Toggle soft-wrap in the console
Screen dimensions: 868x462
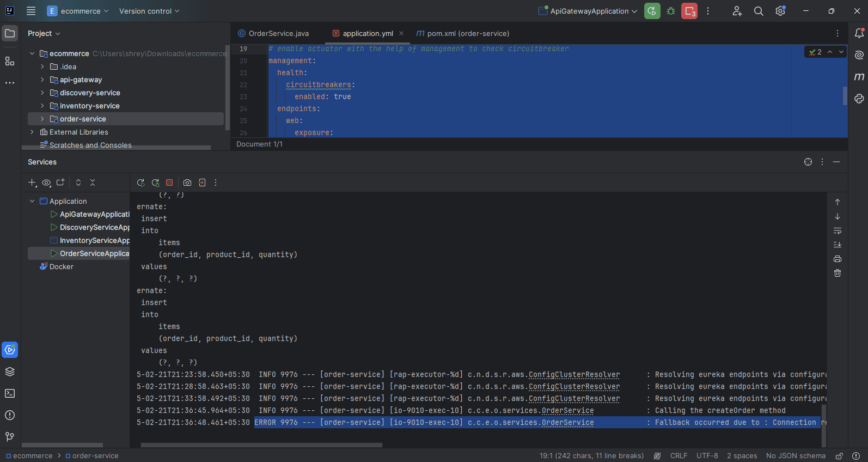838,230
